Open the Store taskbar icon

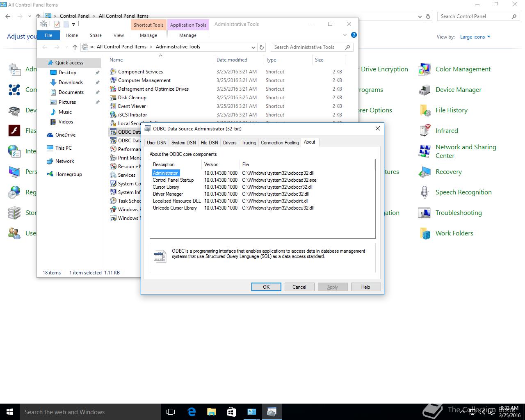point(231,412)
